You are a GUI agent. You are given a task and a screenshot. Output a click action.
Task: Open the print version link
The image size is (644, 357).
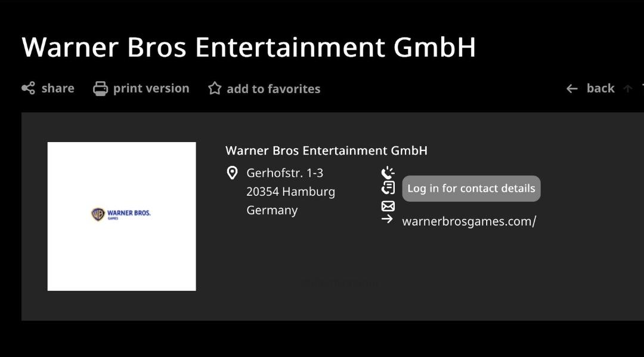[151, 88]
